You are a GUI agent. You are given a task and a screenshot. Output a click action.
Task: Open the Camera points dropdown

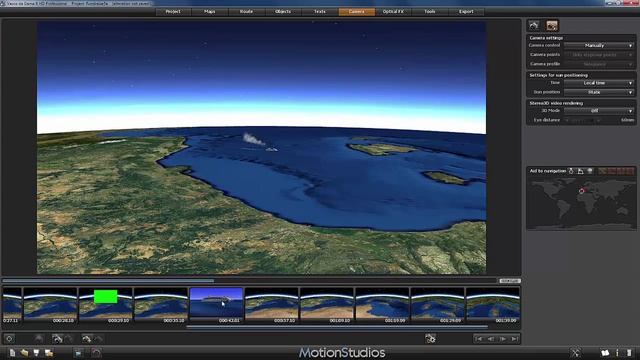(x=599, y=55)
